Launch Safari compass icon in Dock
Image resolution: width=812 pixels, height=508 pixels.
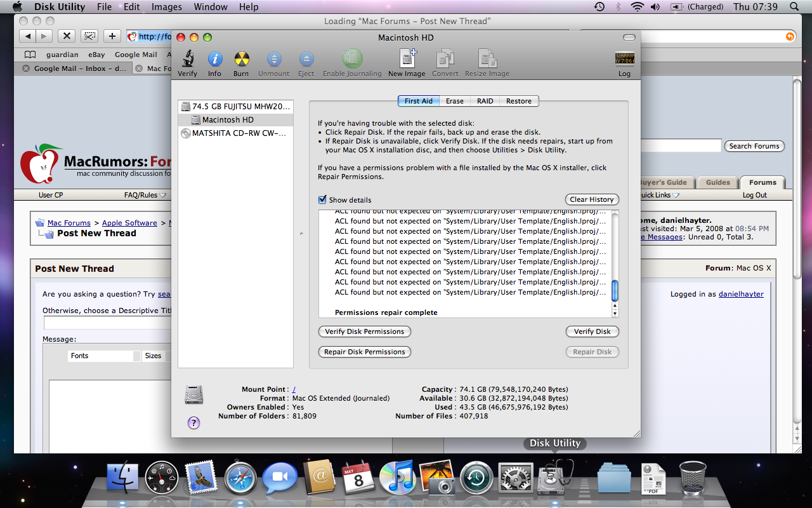click(x=240, y=477)
